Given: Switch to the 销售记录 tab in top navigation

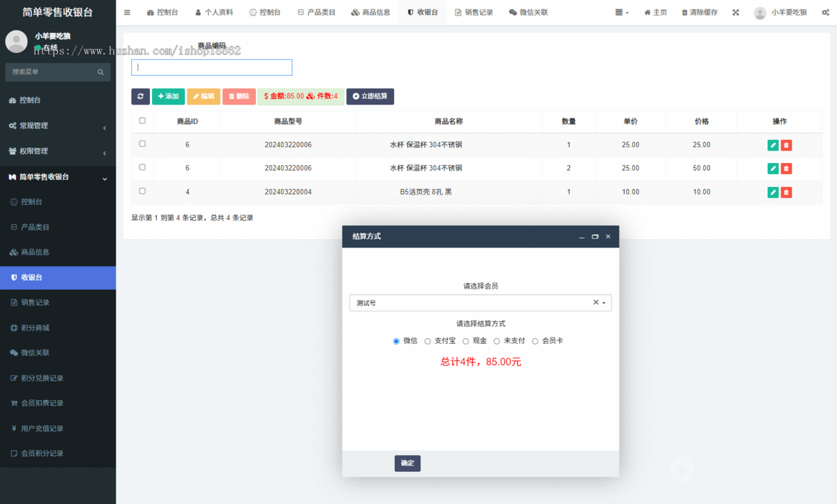Looking at the screenshot, I should pos(474,12).
